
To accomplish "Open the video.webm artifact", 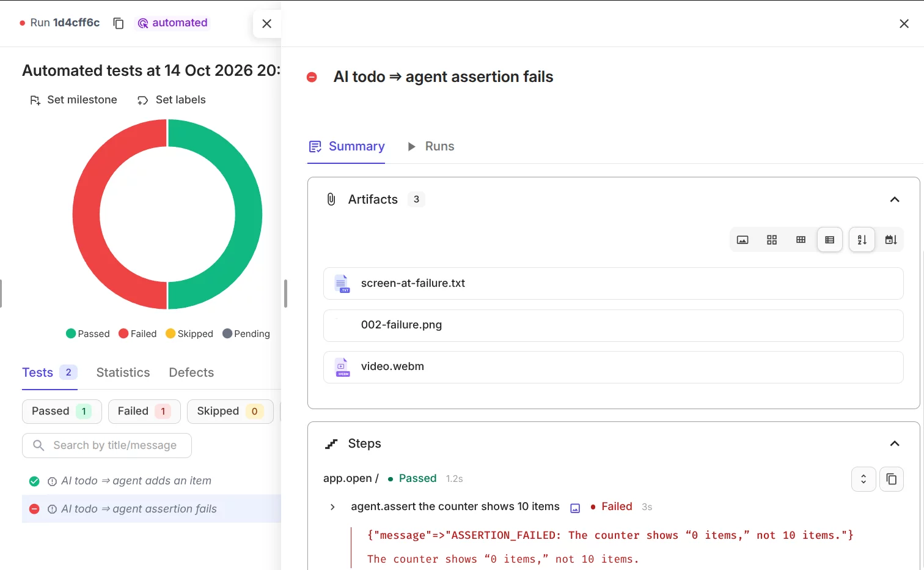I will pos(614,367).
